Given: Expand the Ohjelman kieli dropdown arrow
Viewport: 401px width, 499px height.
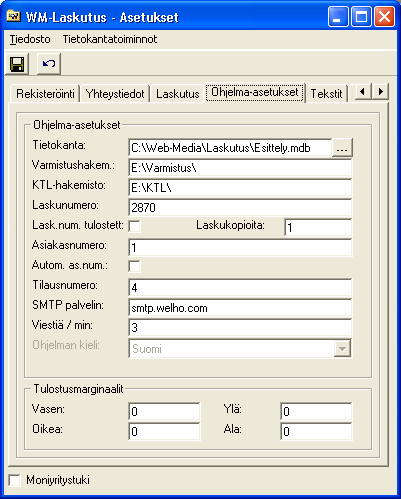Looking at the screenshot, I should point(342,349).
